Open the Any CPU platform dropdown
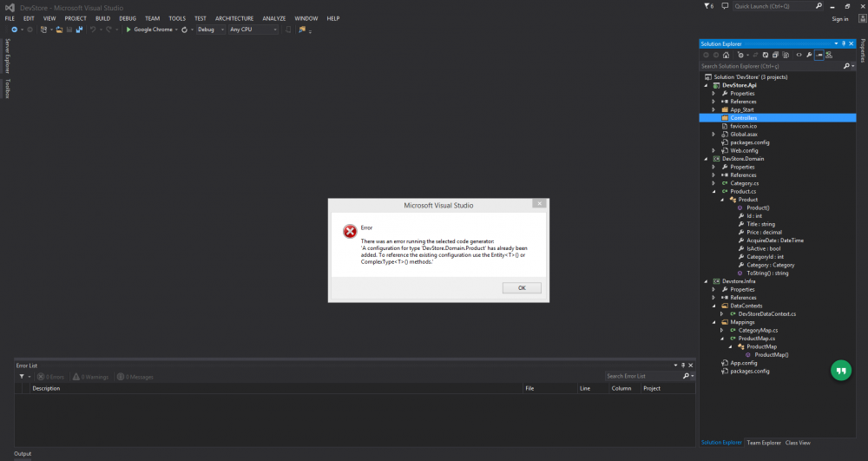Image resolution: width=868 pixels, height=461 pixels. (252, 30)
